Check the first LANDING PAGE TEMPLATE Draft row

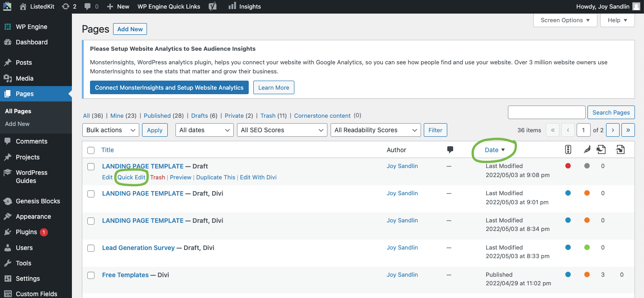coord(91,167)
